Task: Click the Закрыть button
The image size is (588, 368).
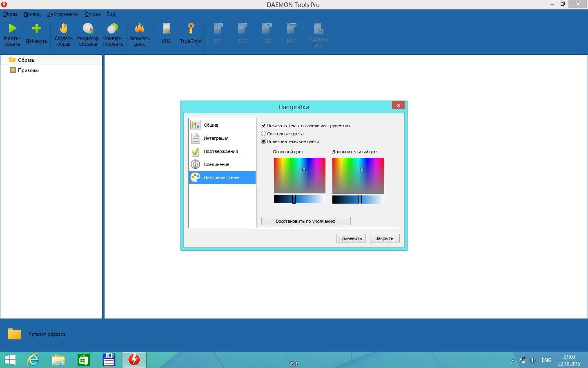Action: tap(385, 238)
